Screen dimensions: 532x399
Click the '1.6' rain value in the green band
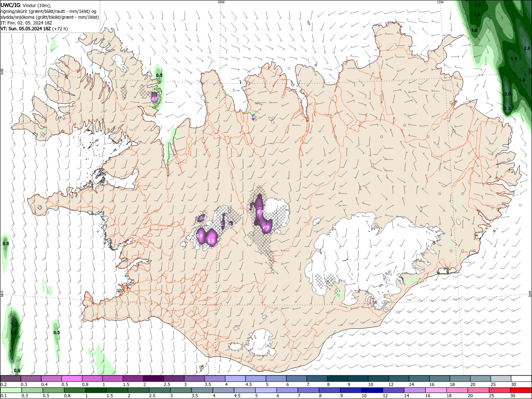(x=522, y=80)
